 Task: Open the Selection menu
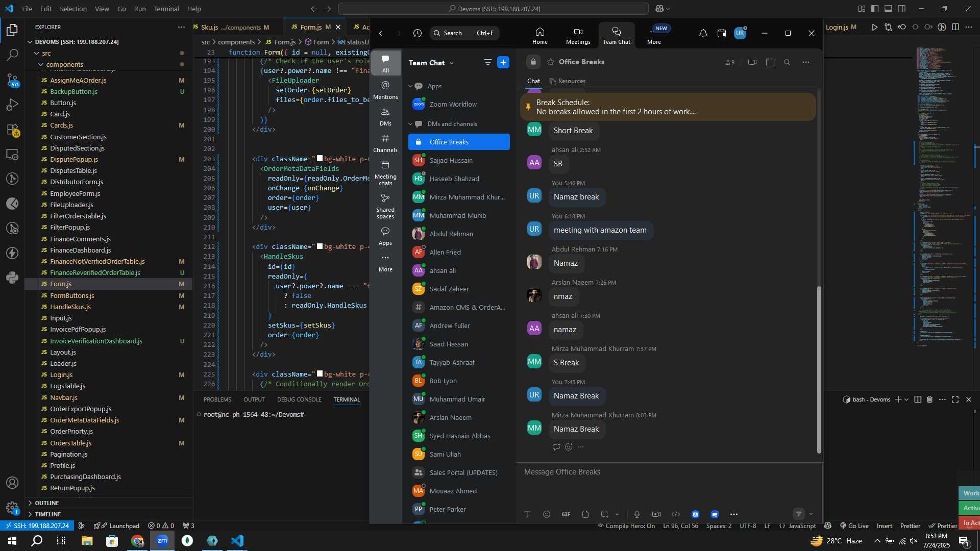tap(73, 9)
